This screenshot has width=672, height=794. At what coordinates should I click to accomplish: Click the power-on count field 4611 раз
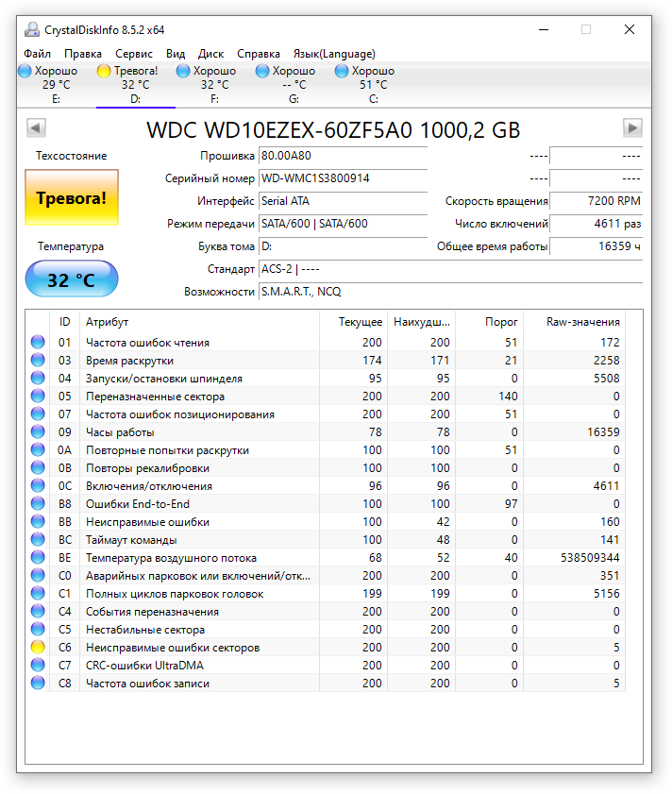[596, 224]
